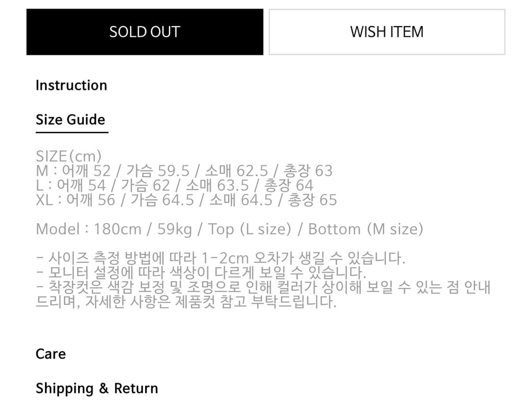Click the 'Bottom (M size)' text

[x=366, y=229]
